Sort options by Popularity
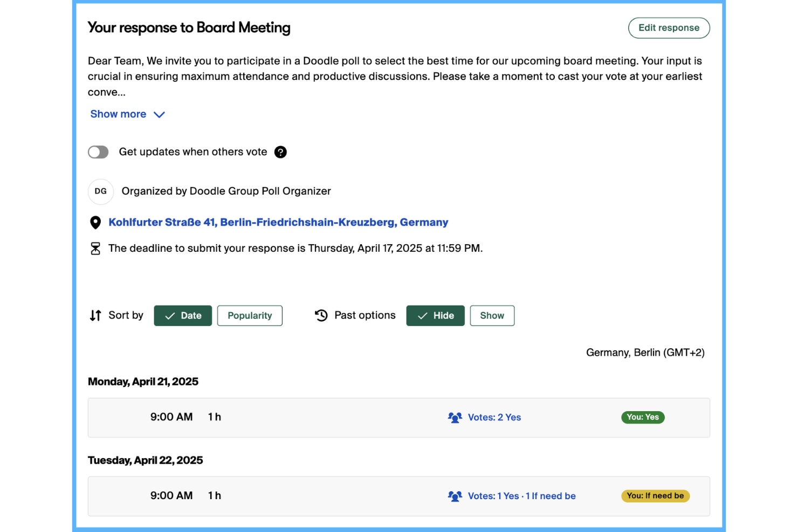Image resolution: width=798 pixels, height=532 pixels. (x=250, y=316)
